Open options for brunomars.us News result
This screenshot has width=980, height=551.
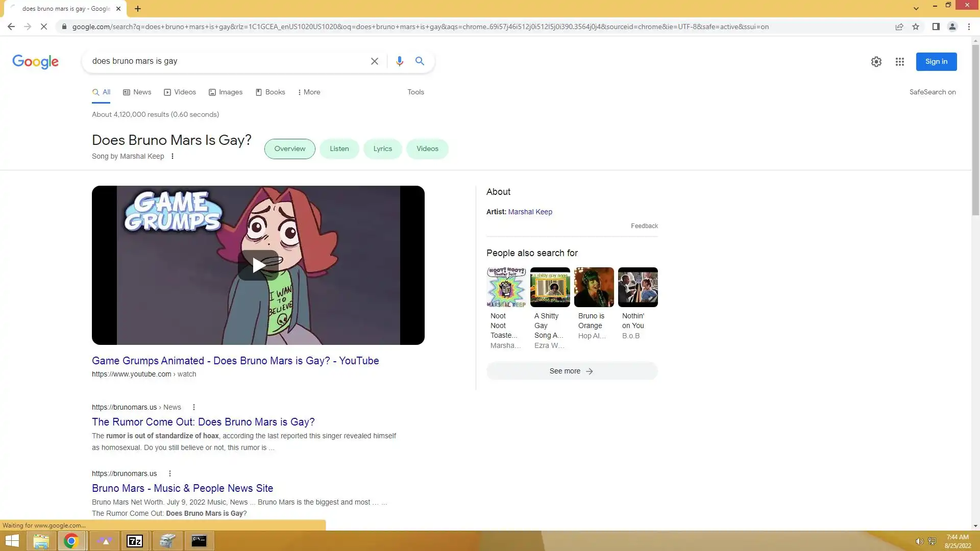point(194,407)
